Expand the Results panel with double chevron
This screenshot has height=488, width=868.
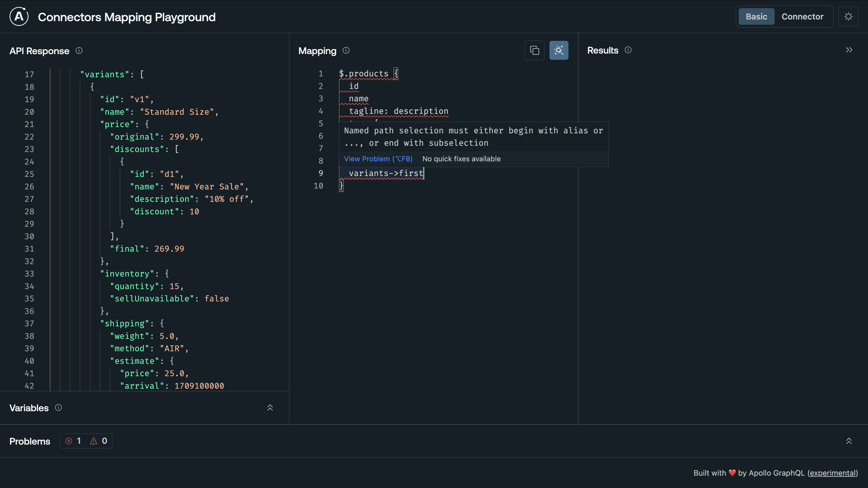[x=849, y=50]
